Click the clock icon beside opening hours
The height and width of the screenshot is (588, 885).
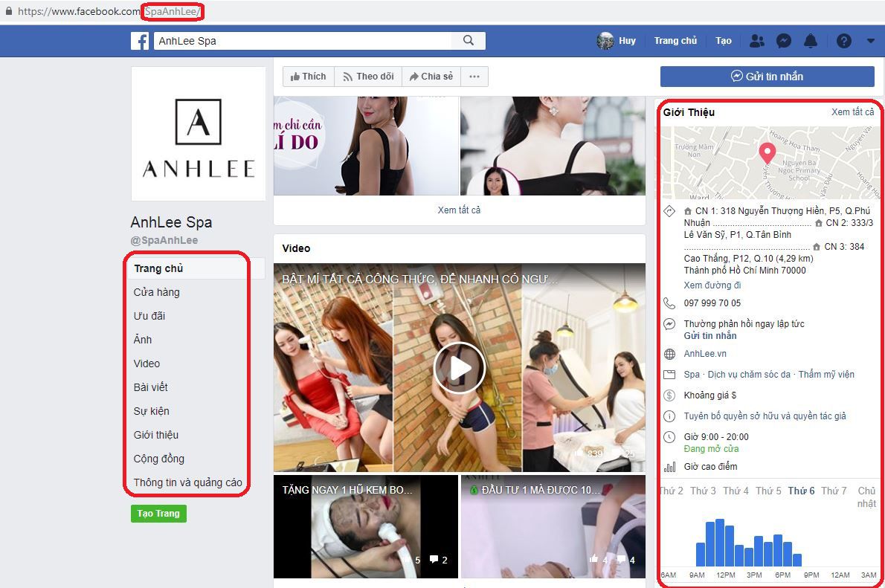click(x=669, y=437)
